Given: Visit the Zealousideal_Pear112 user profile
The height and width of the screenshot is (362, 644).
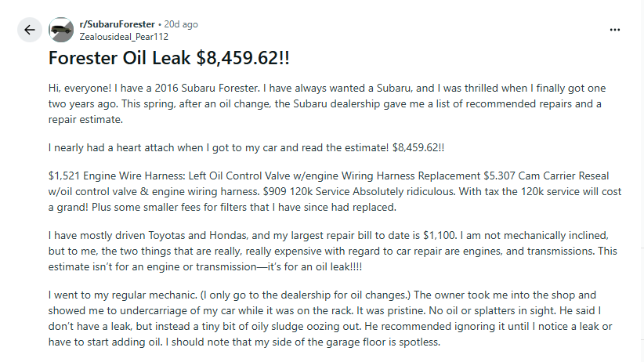Looking at the screenshot, I should click(124, 36).
